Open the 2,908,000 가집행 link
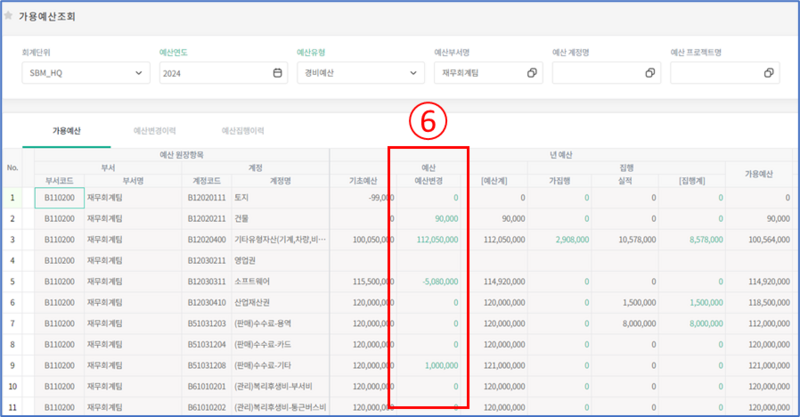Viewport: 800px width, 417px height. point(572,239)
